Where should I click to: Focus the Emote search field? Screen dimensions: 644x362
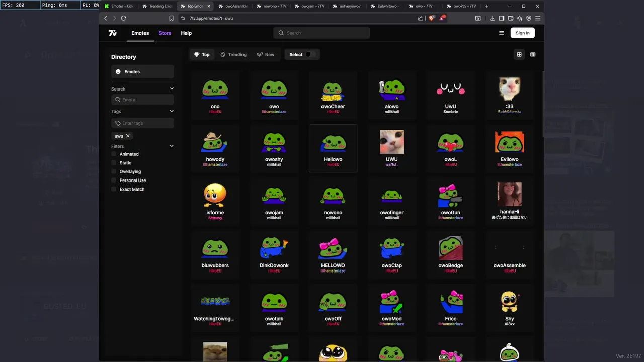tap(142, 100)
